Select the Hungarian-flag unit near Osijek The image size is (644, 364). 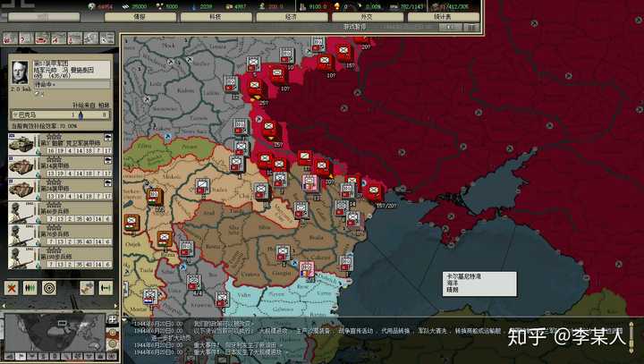(131, 223)
